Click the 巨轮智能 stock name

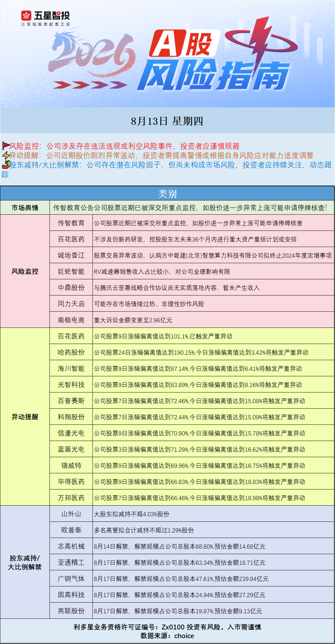point(71,271)
